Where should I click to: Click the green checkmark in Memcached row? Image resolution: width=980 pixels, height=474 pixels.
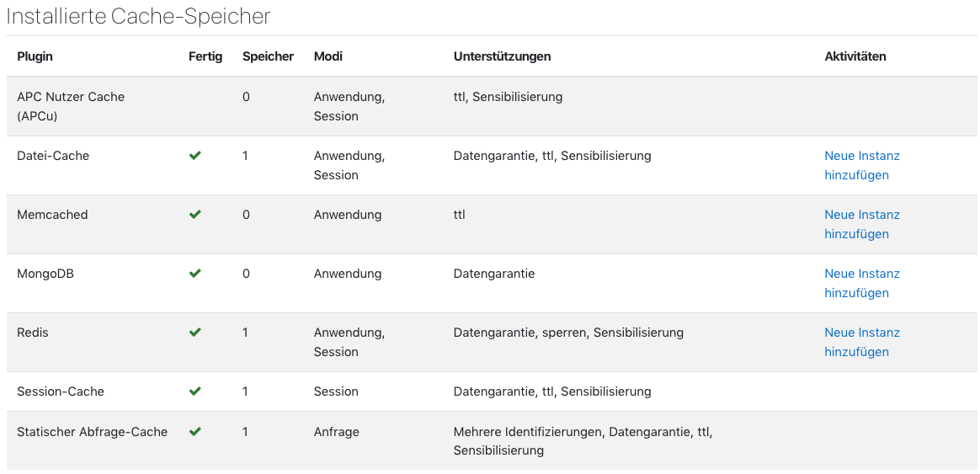(195, 215)
